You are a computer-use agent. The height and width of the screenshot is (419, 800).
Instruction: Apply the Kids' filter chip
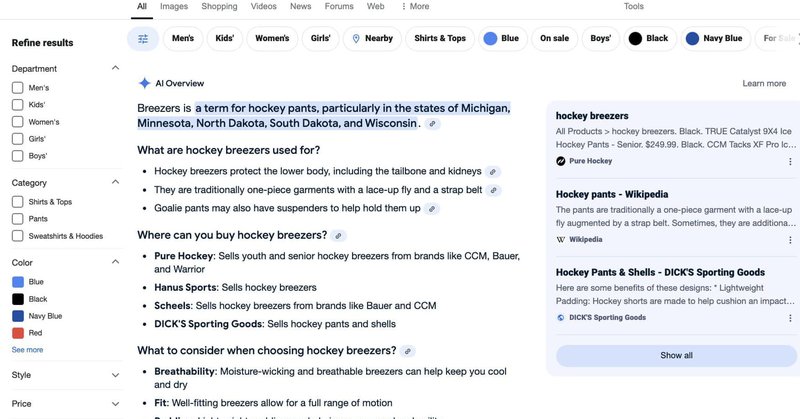(224, 39)
